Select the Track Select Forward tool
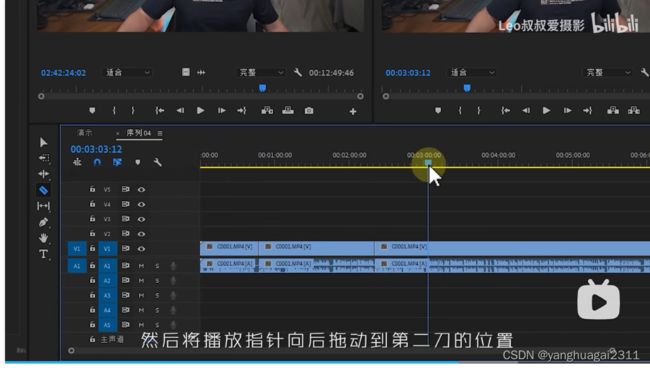This screenshot has height=368, width=650. coord(44,158)
